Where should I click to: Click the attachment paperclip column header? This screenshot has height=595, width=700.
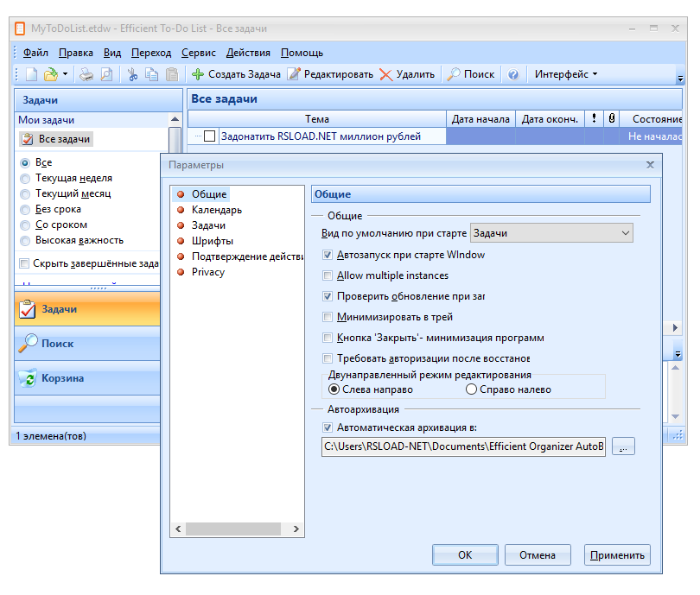pyautogui.click(x=612, y=119)
